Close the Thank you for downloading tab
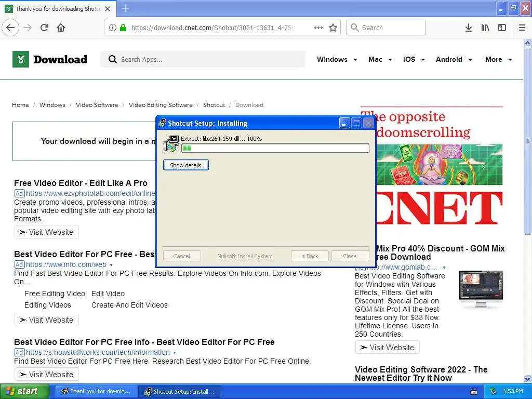532x399 pixels. point(108,9)
